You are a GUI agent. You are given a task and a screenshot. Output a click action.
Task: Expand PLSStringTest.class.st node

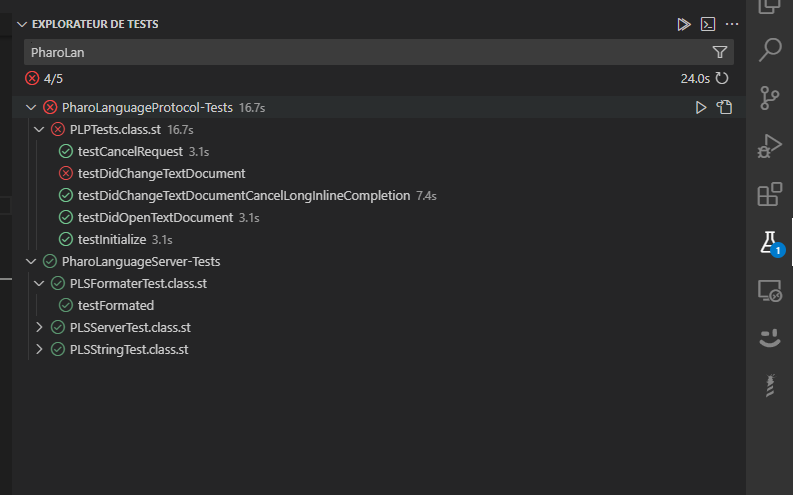pyautogui.click(x=39, y=349)
